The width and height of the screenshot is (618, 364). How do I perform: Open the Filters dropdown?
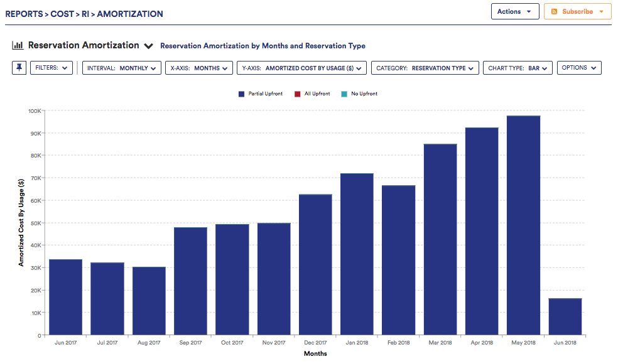tap(51, 68)
